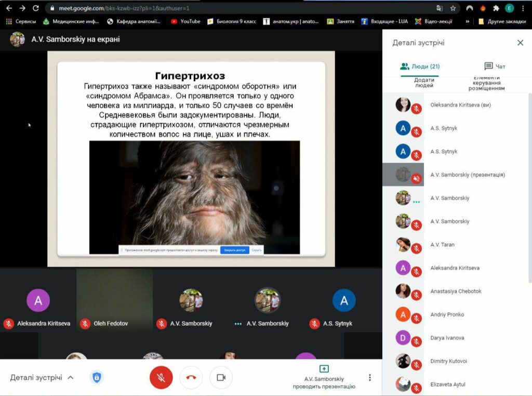Open the Chrome three-dot menu
Image resolution: width=532 pixels, height=396 pixels.
(x=523, y=8)
